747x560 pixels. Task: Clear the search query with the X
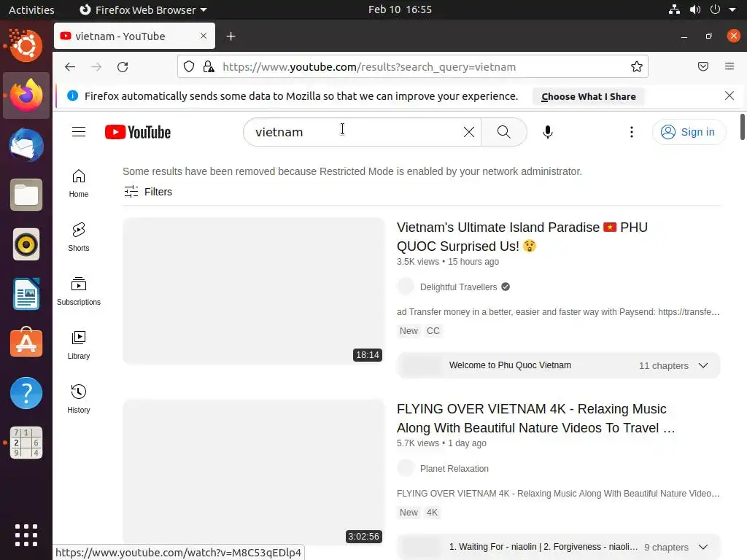[x=469, y=132]
